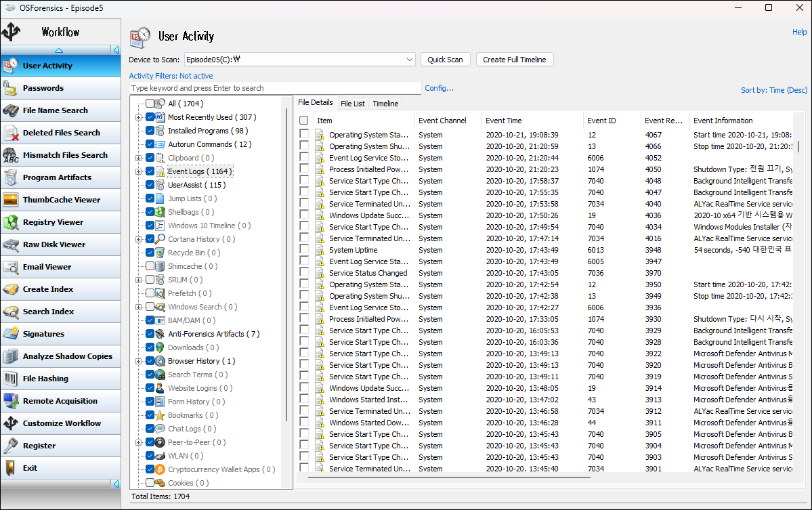The width and height of the screenshot is (812, 510).
Task: Expand the SRUM tree node
Action: 138,280
